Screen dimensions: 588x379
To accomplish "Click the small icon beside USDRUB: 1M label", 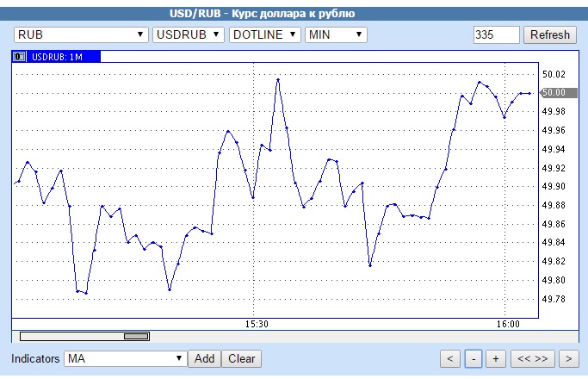I will 18,57.
